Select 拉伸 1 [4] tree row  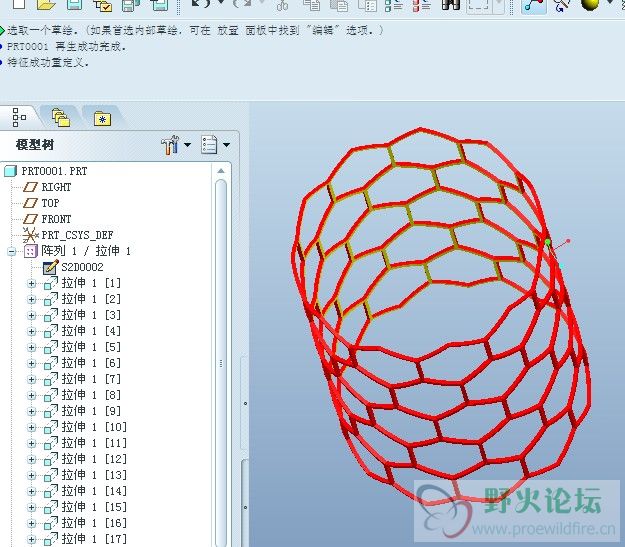(x=91, y=331)
